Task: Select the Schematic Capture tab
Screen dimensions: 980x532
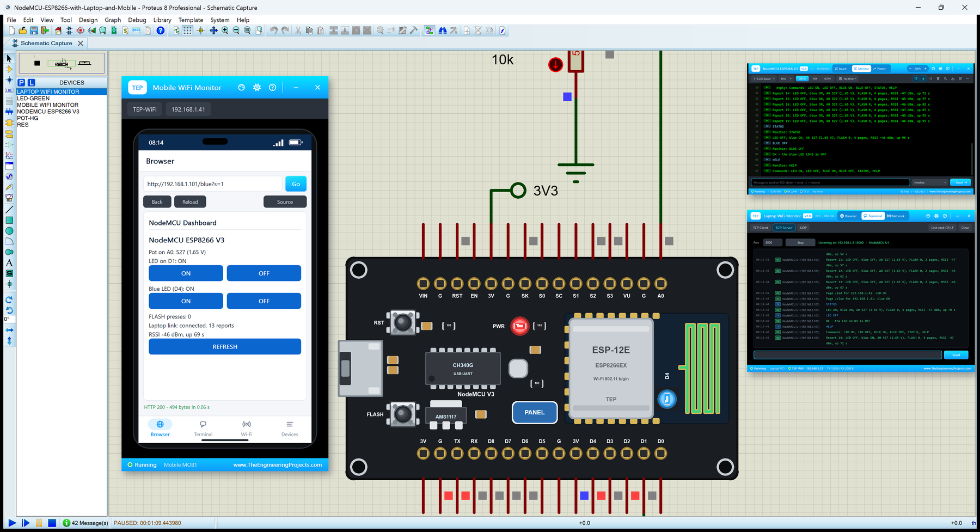Action: (x=46, y=43)
